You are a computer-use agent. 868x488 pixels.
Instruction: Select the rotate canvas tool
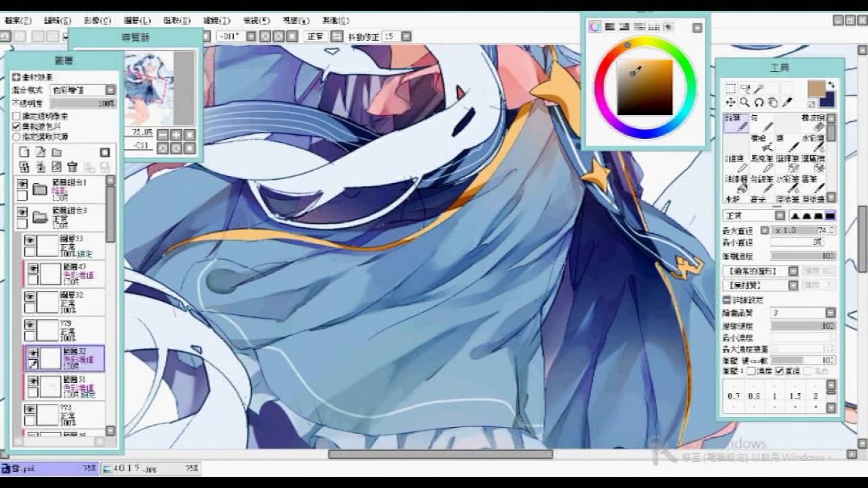[x=759, y=102]
